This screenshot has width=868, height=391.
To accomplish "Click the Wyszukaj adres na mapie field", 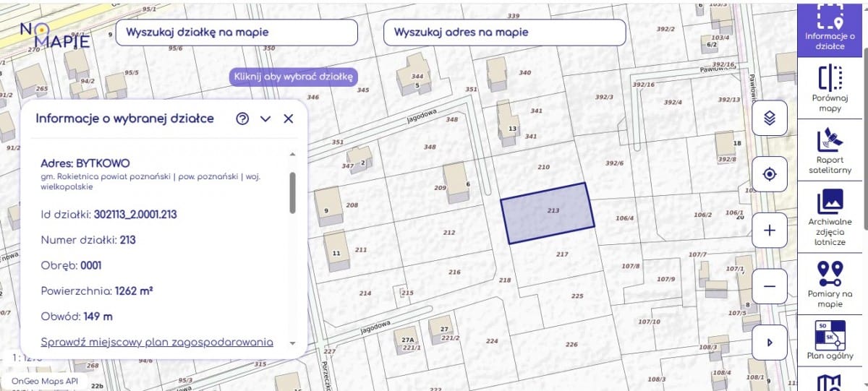I will tap(504, 33).
